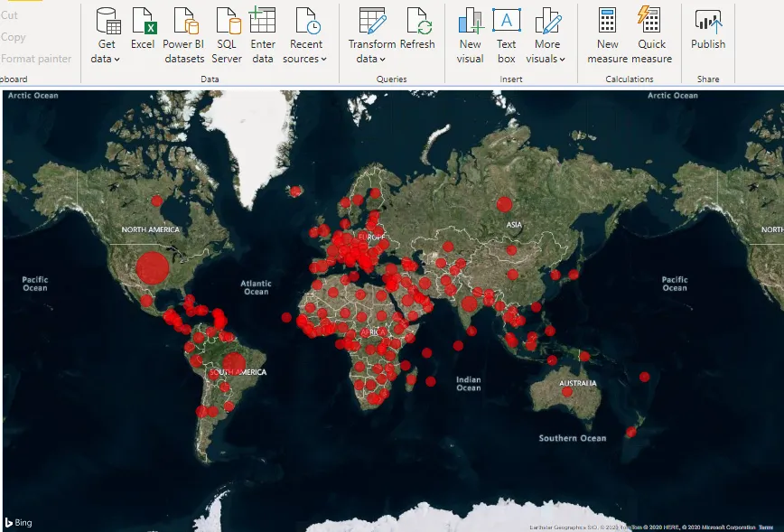Expand the More visuals dropdown arrow

coord(562,59)
